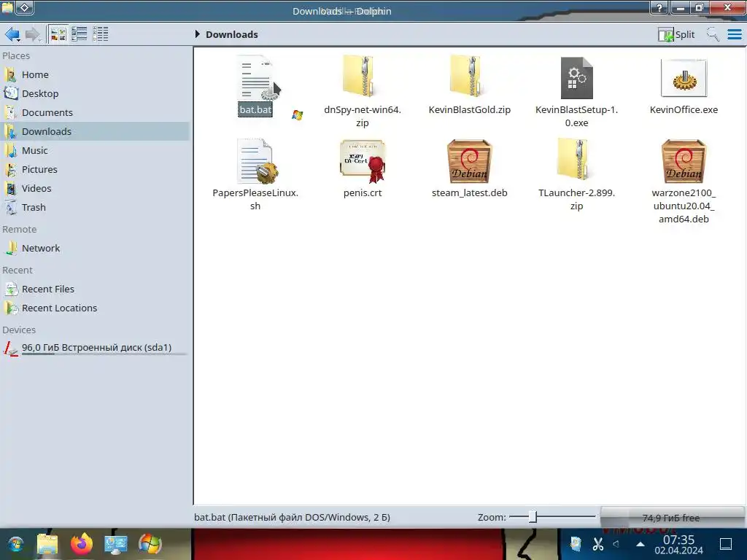The width and height of the screenshot is (747, 560).
Task: Launch Firefox from taskbar
Action: coord(82,544)
